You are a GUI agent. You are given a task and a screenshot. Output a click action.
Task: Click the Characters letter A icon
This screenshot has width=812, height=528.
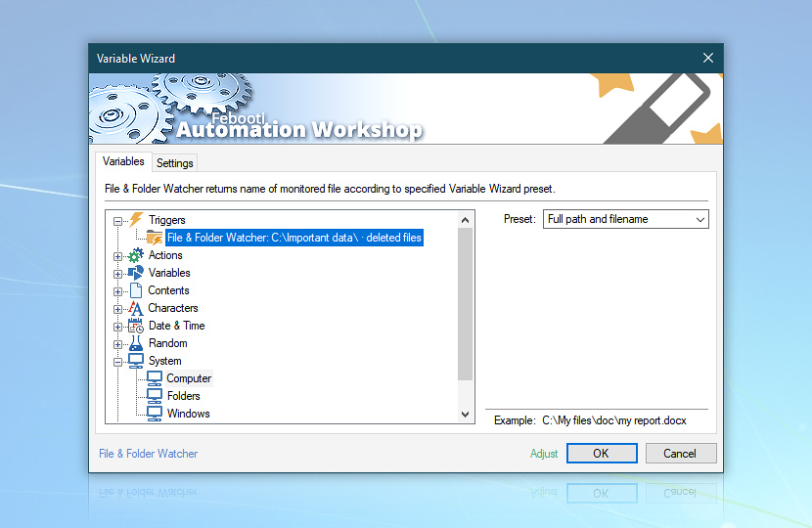coord(136,308)
